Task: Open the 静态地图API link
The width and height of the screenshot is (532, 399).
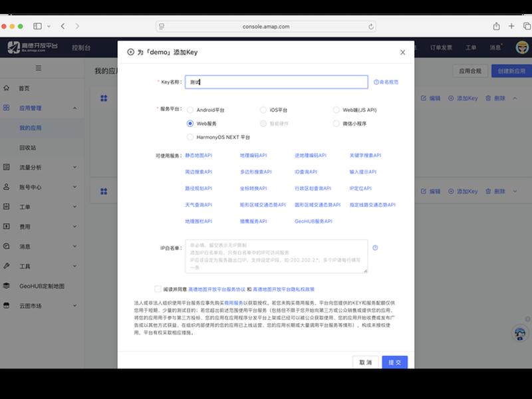Action: [198, 155]
